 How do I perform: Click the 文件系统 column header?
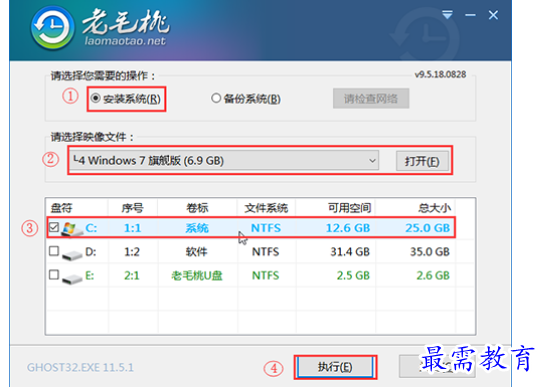click(266, 208)
